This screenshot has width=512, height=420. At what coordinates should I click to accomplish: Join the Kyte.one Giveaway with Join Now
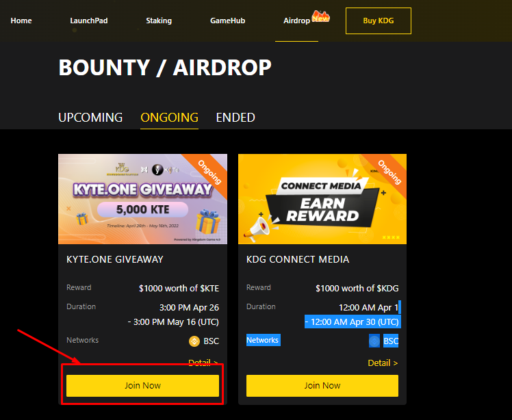click(x=142, y=386)
